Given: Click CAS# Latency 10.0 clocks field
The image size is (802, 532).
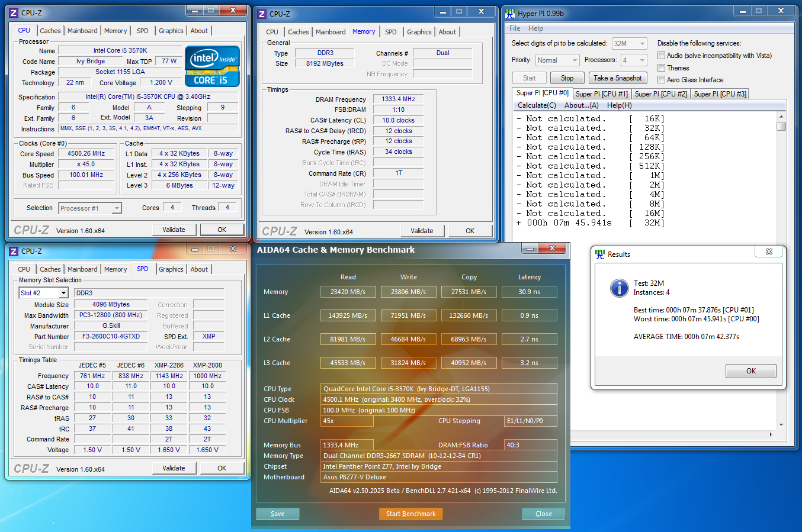Looking at the screenshot, I should (x=398, y=120).
